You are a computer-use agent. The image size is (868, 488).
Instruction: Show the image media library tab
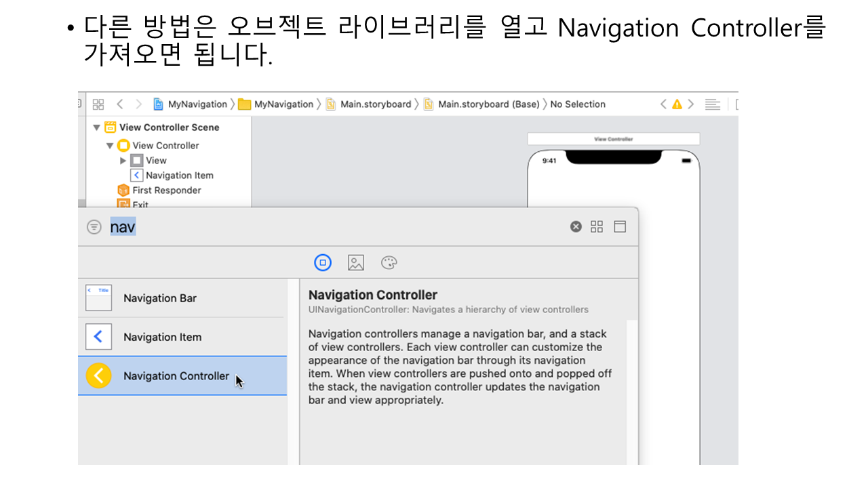coord(356,263)
